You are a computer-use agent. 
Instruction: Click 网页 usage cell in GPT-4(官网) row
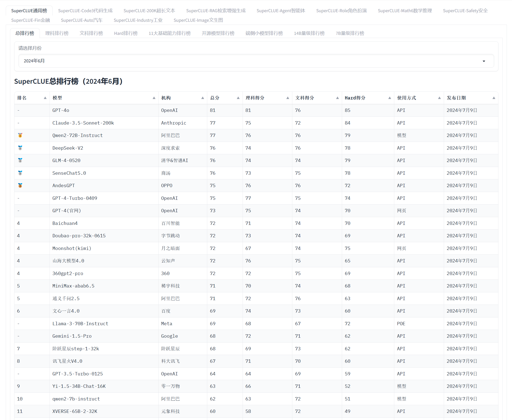pos(419,211)
